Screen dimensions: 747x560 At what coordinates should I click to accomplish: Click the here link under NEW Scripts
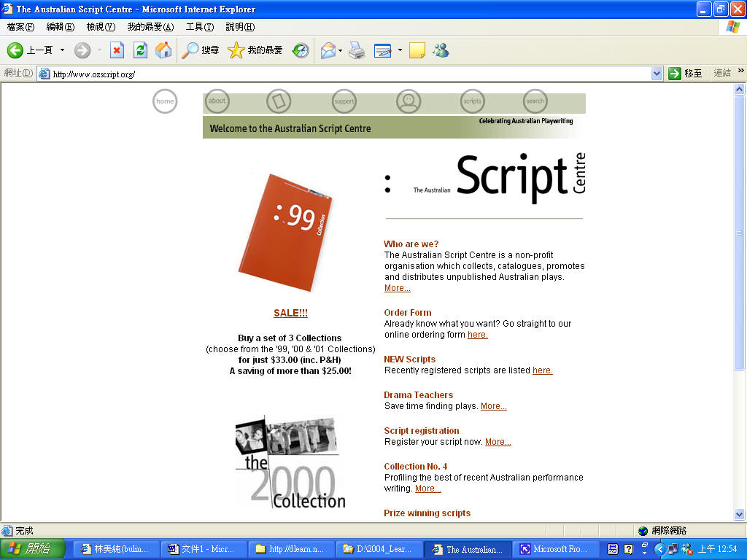point(542,370)
